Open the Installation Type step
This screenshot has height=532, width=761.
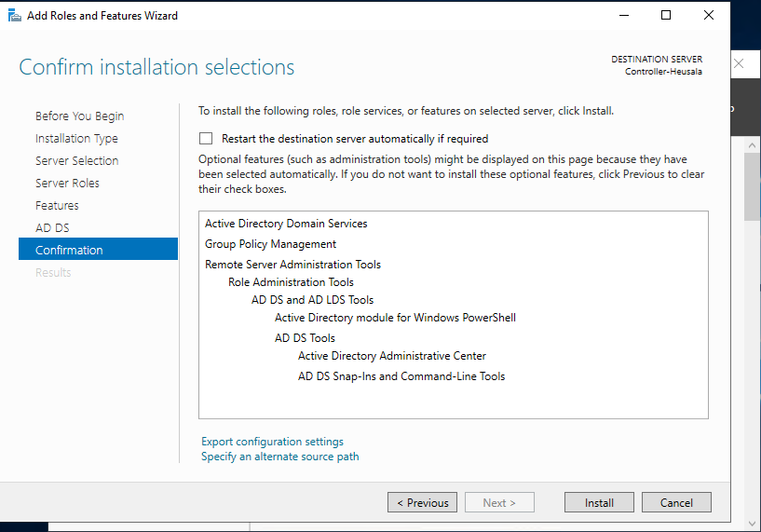pos(76,138)
